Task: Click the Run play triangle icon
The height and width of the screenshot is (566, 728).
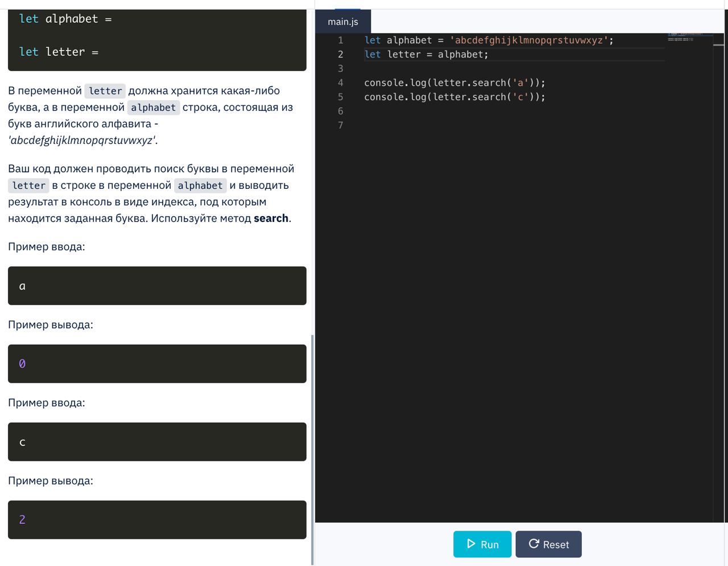Action: tap(471, 544)
